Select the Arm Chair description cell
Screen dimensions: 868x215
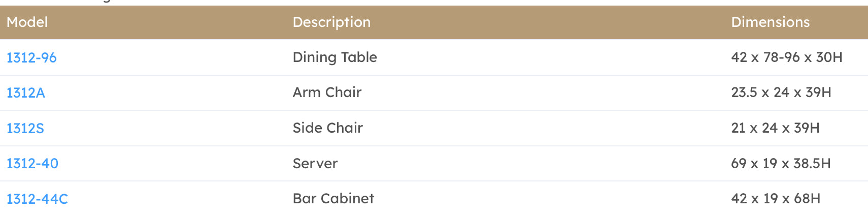(x=327, y=93)
